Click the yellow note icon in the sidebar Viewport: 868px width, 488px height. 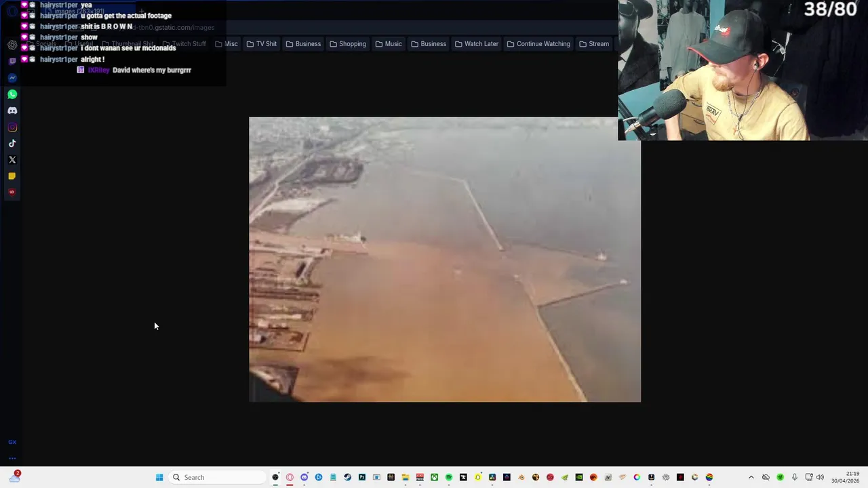(12, 176)
